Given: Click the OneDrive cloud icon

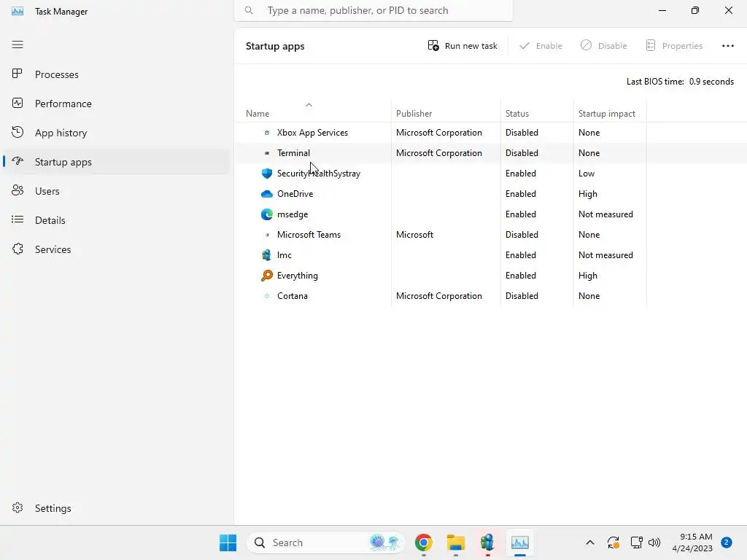Looking at the screenshot, I should click(x=267, y=194).
